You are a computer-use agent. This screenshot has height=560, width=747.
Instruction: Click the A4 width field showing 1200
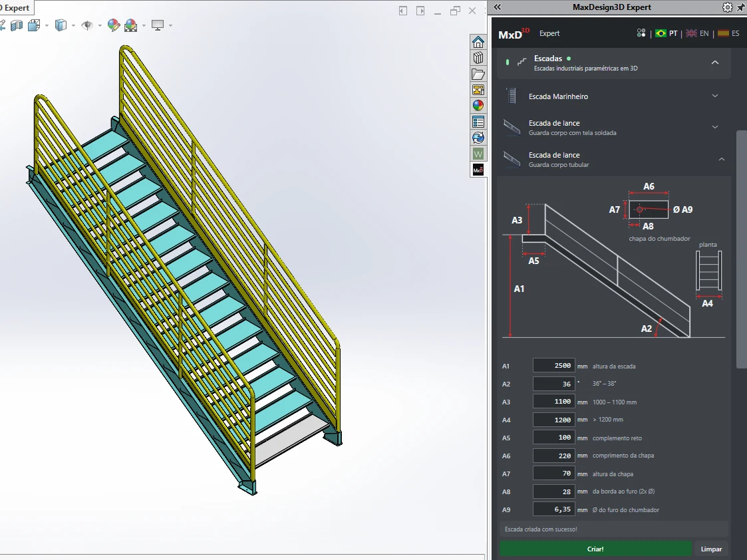553,420
